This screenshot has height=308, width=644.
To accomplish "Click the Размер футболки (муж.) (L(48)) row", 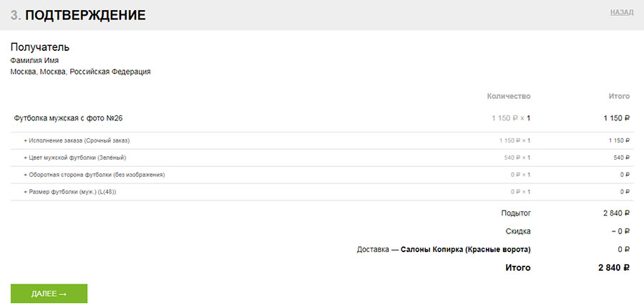I will pos(72,192).
